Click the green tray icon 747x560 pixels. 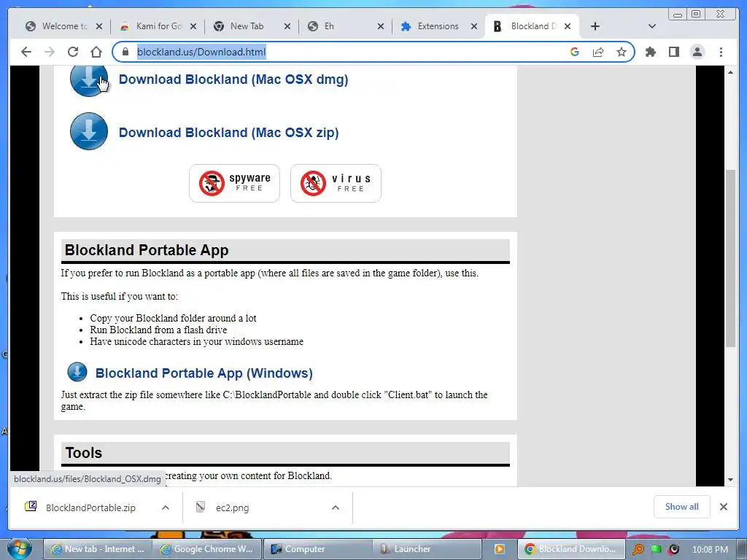(656, 549)
